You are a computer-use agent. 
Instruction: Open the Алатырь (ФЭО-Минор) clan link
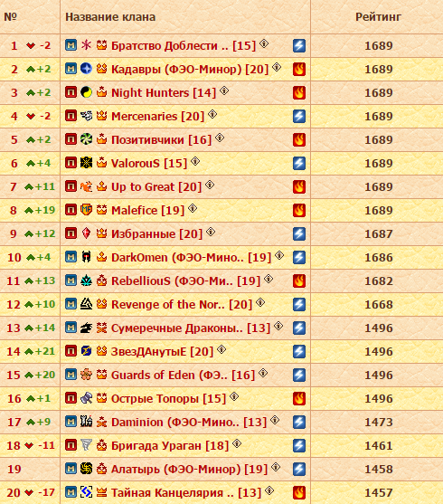point(190,470)
